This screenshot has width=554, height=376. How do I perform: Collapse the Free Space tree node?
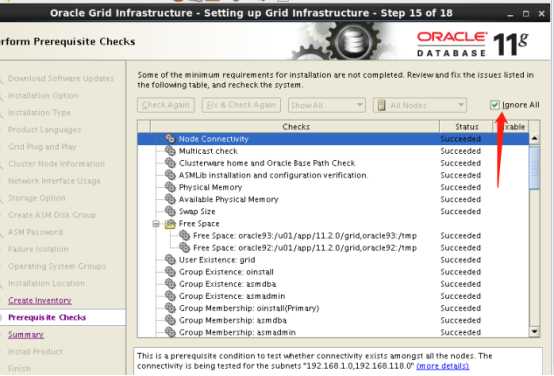[x=156, y=224]
